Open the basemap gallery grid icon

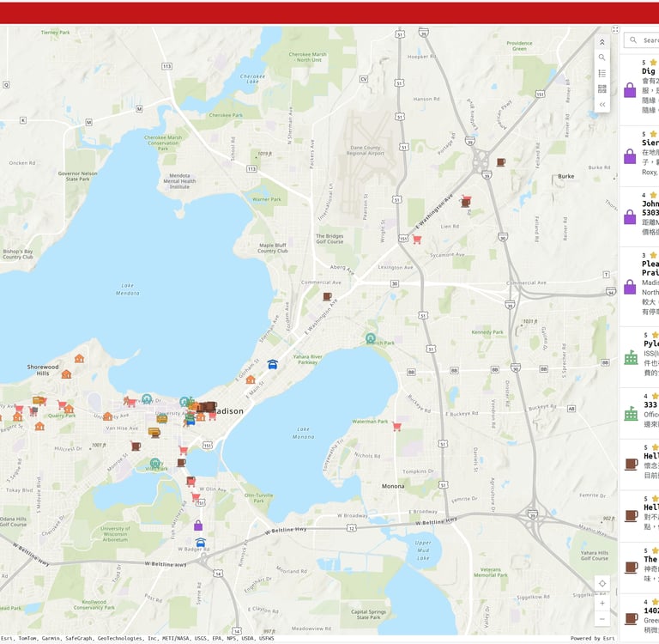tap(602, 88)
